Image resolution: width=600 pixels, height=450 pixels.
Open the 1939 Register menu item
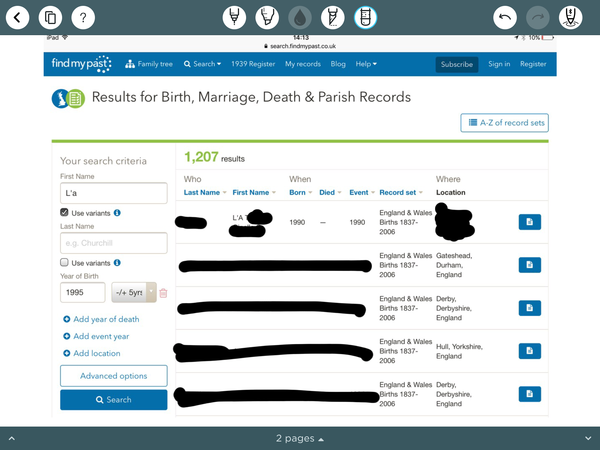pos(254,64)
